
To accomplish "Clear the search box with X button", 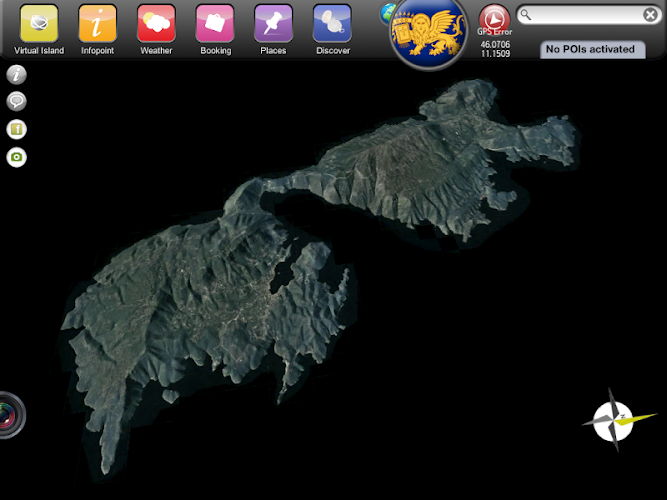I will (650, 15).
